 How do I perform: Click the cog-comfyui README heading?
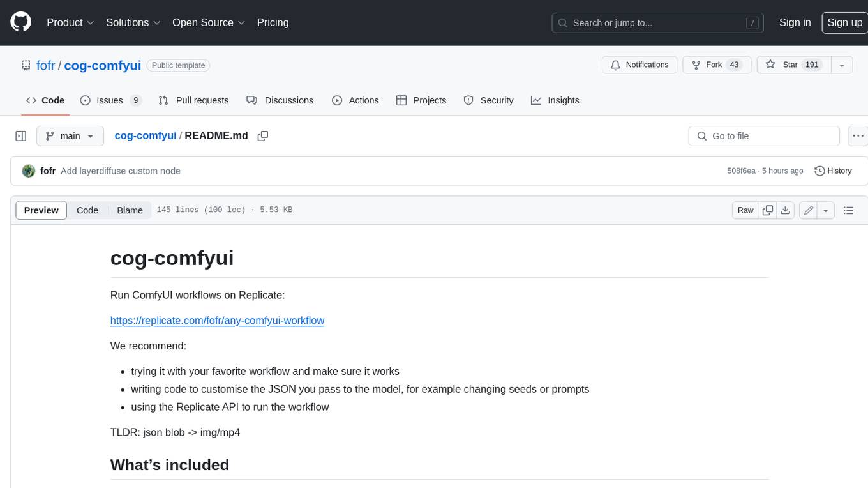[x=172, y=258]
